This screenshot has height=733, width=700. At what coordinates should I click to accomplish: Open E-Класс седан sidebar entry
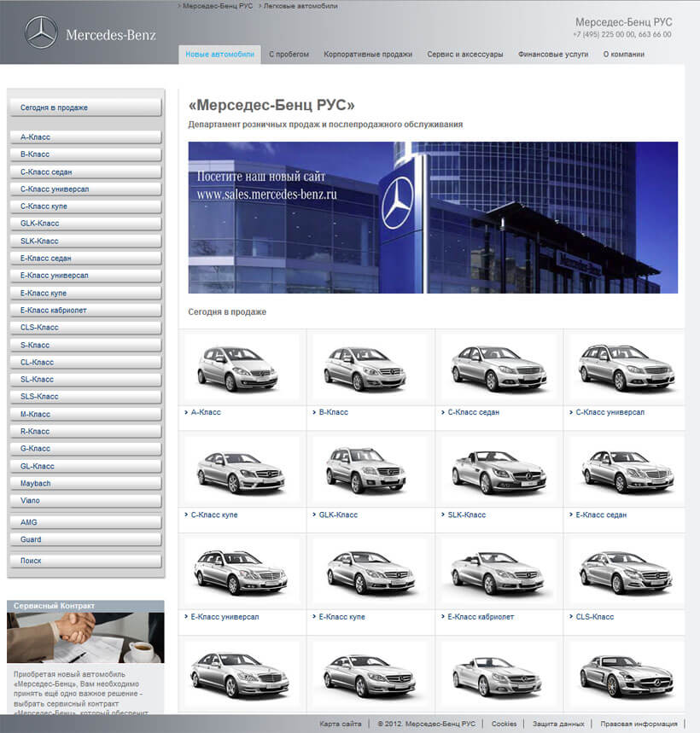[x=85, y=258]
